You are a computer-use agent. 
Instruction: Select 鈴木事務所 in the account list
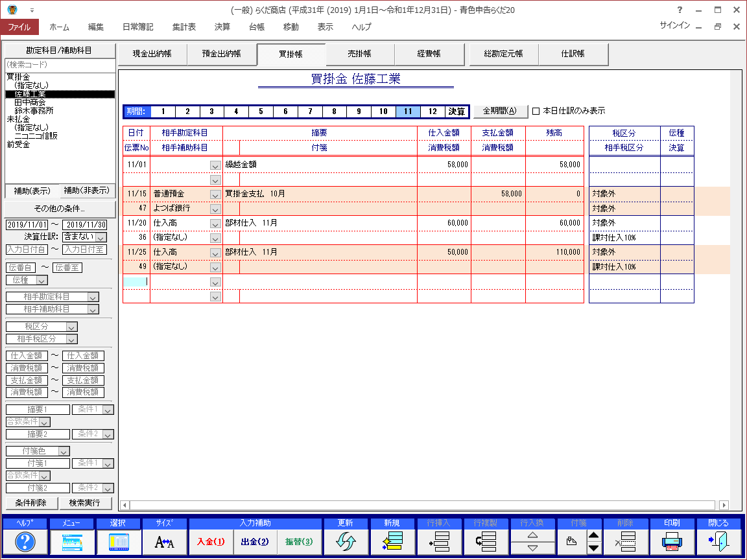(x=34, y=111)
